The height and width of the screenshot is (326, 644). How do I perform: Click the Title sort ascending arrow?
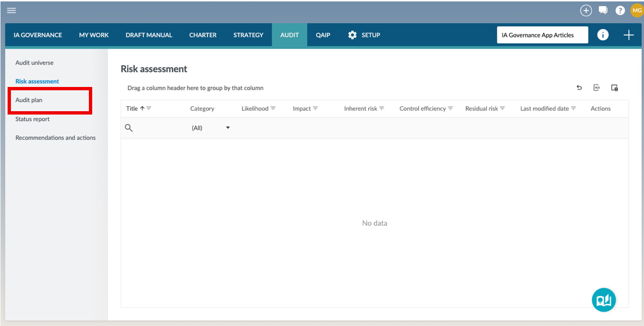(x=142, y=108)
